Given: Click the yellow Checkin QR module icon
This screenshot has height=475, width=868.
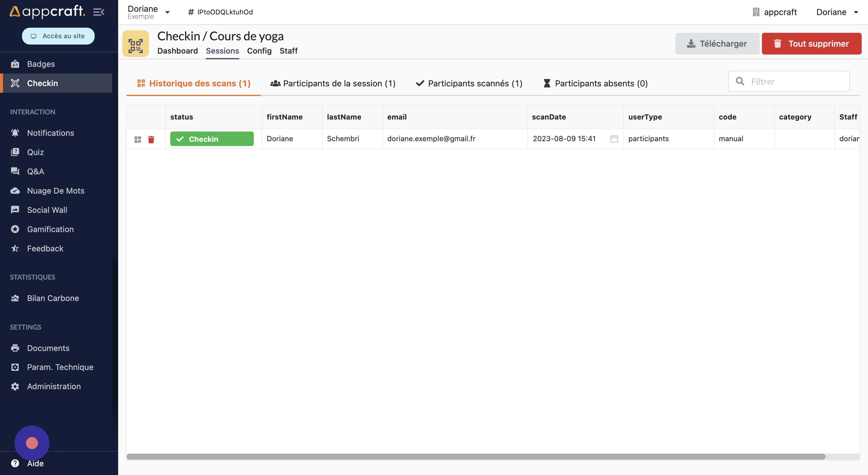Looking at the screenshot, I should pos(135,44).
